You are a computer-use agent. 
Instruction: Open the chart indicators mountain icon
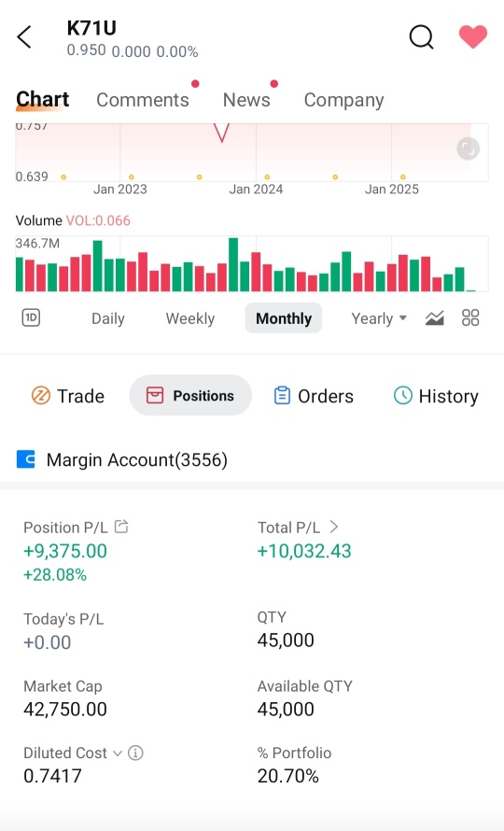pyautogui.click(x=435, y=318)
